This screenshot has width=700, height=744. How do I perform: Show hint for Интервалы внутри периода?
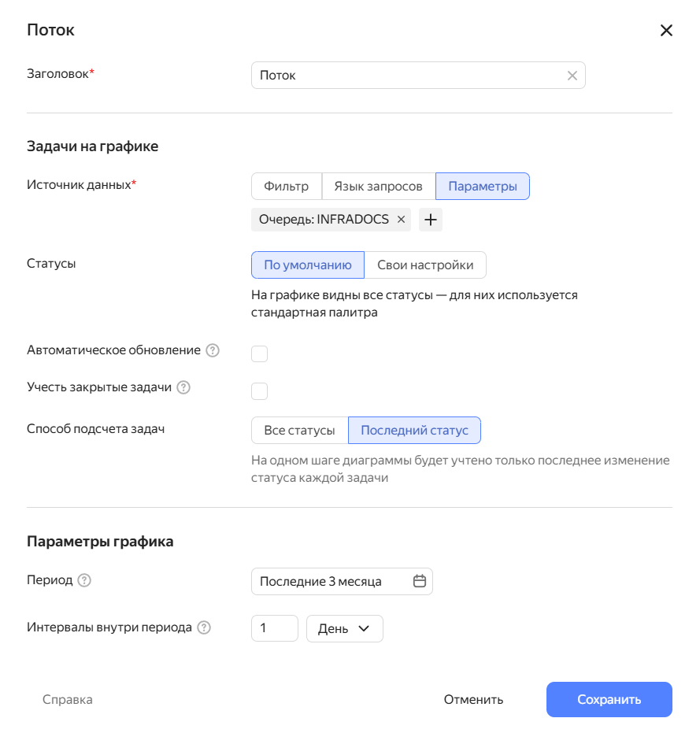[x=204, y=627]
